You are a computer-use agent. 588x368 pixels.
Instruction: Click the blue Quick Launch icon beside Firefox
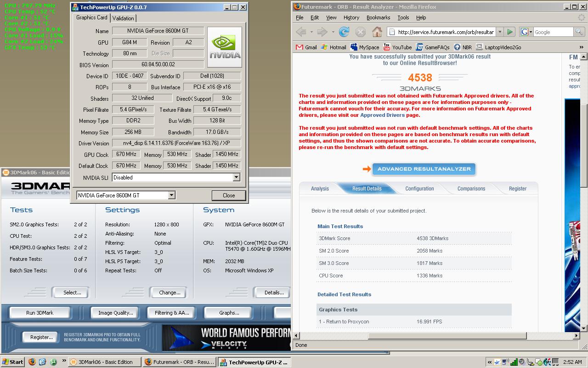point(43,362)
